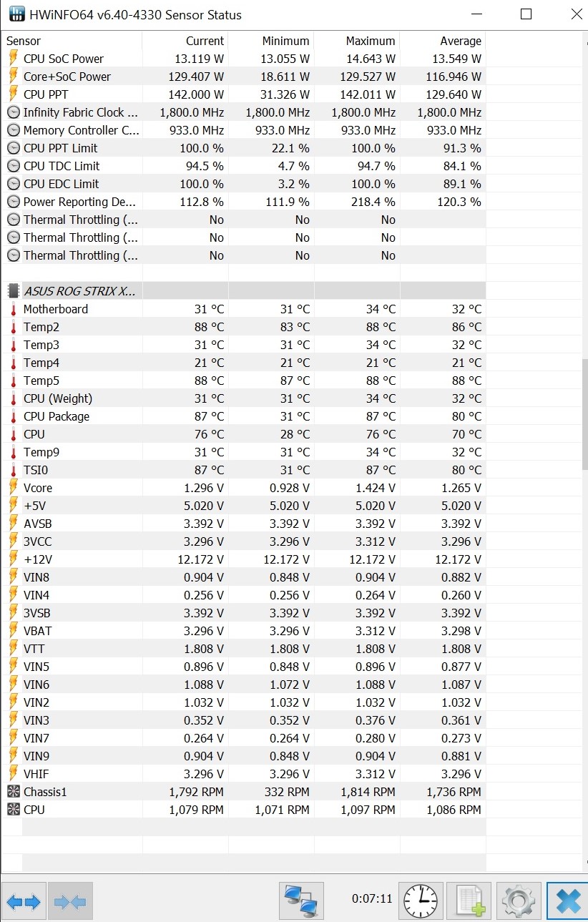Click the ASUS ROG STRIX chip icon

pos(13,290)
